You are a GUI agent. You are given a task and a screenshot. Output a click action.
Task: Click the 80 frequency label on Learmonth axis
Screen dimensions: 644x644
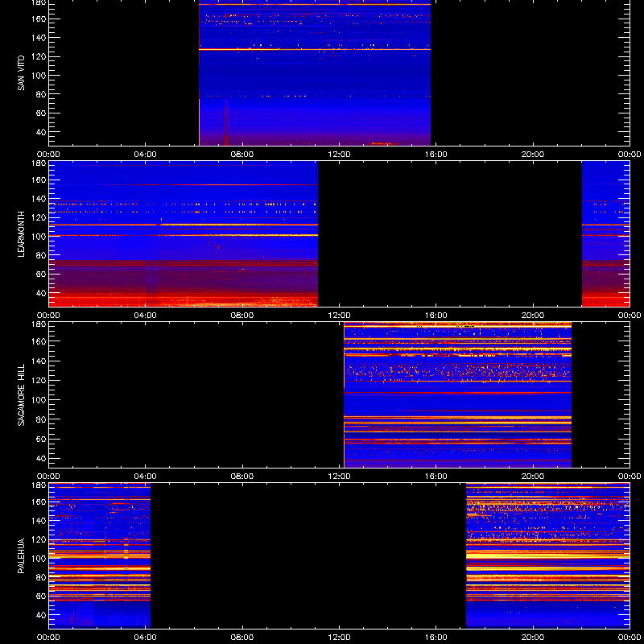click(41, 255)
